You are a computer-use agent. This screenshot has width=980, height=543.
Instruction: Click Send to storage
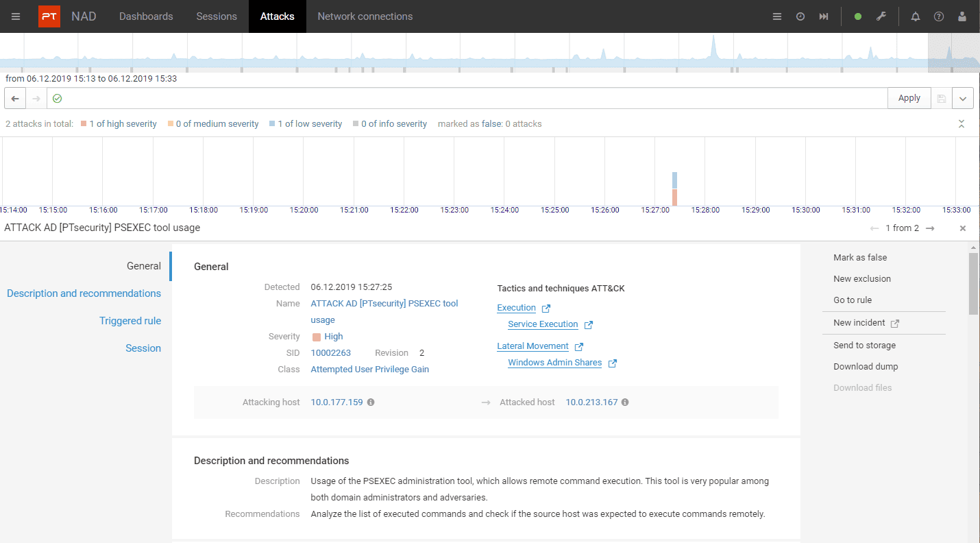(865, 346)
